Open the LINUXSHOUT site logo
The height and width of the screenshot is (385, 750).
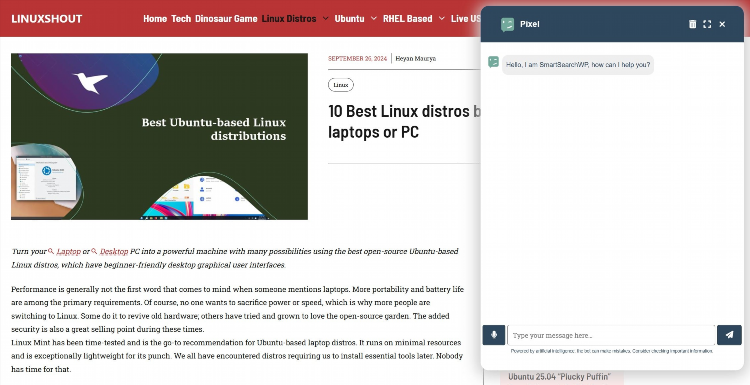(46, 19)
